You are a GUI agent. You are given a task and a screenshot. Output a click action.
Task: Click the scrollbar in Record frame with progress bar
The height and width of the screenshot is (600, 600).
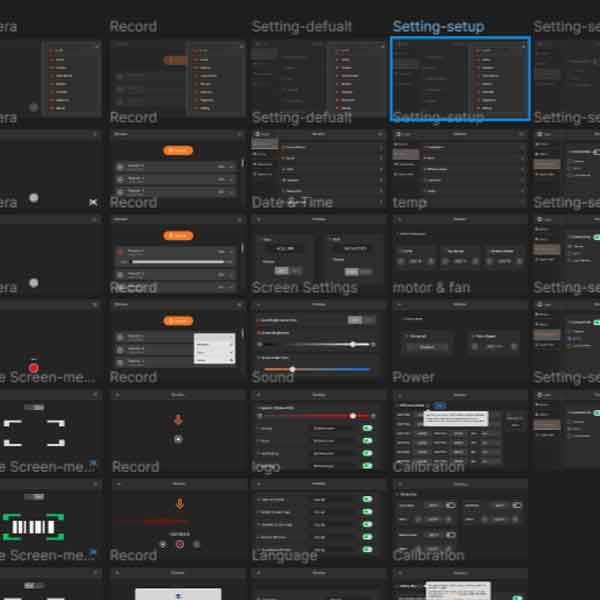click(242, 248)
